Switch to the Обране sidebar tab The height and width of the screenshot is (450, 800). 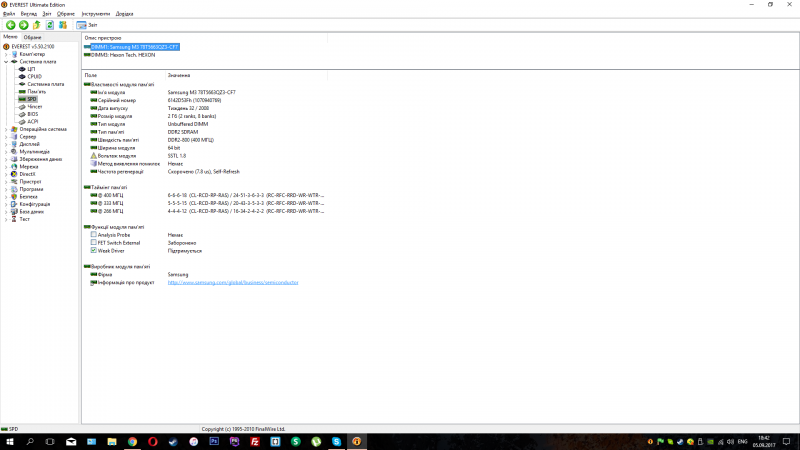click(32, 37)
